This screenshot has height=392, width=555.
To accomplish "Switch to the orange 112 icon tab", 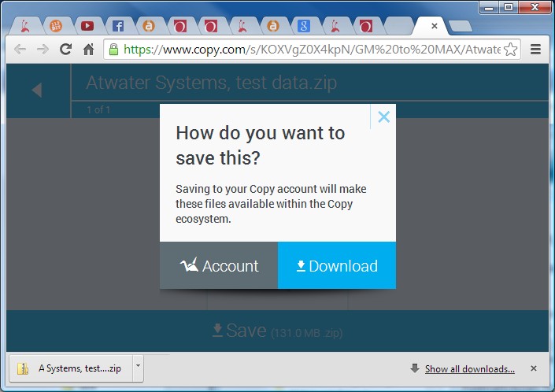I will [56, 26].
